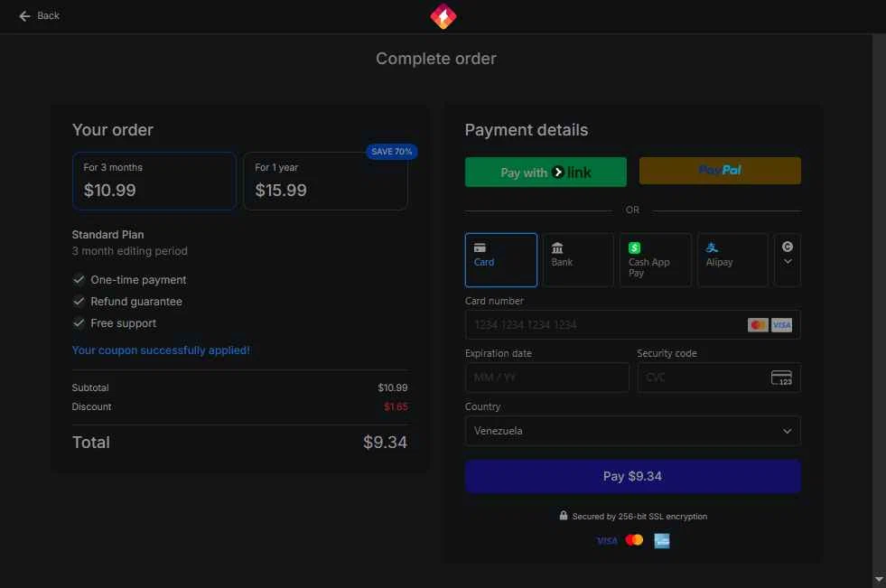Select the For 1 year $15.99 plan

coord(325,181)
